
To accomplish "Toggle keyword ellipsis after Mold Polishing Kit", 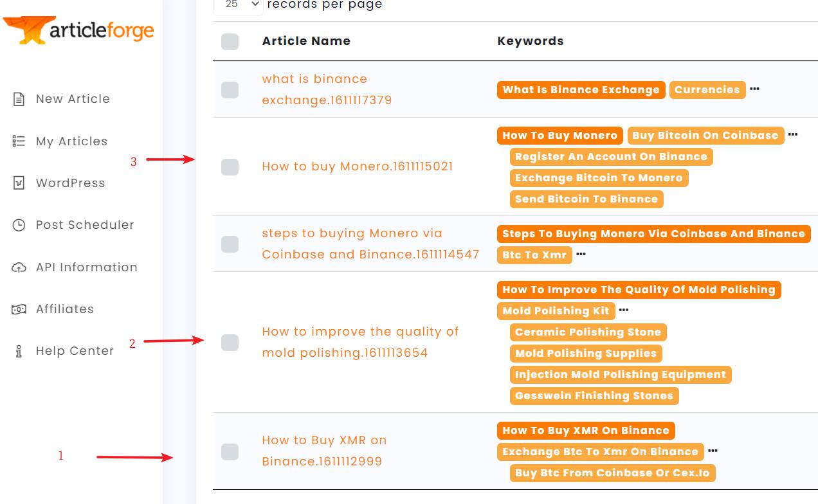I will tap(623, 310).
